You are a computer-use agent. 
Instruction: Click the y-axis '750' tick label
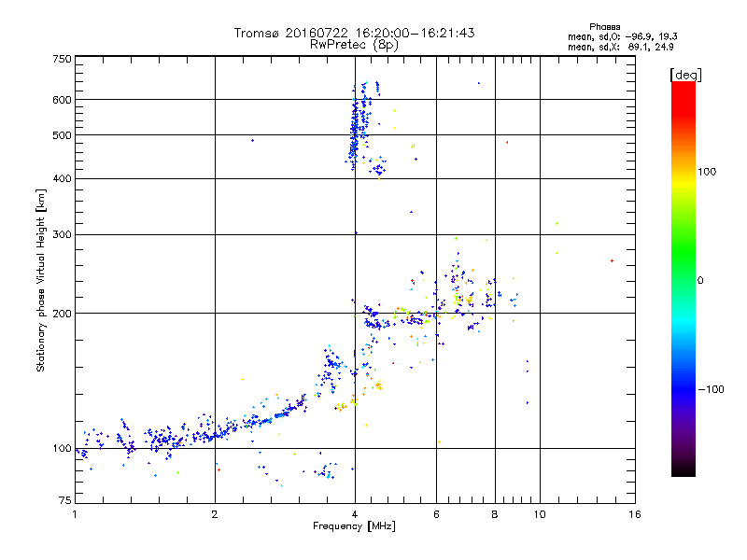63,59
